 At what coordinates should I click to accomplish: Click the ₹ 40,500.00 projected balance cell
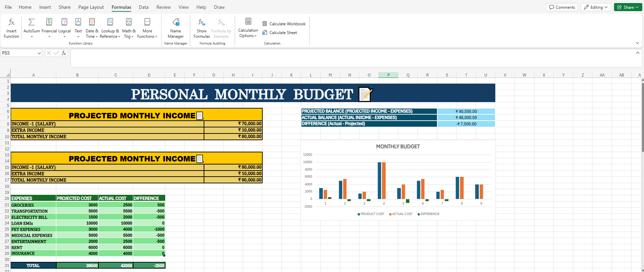coord(466,111)
